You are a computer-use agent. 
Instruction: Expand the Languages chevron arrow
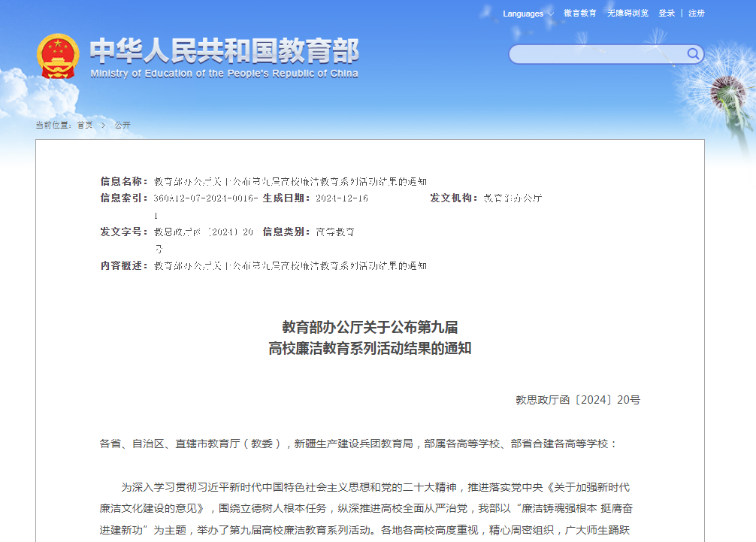pos(550,14)
